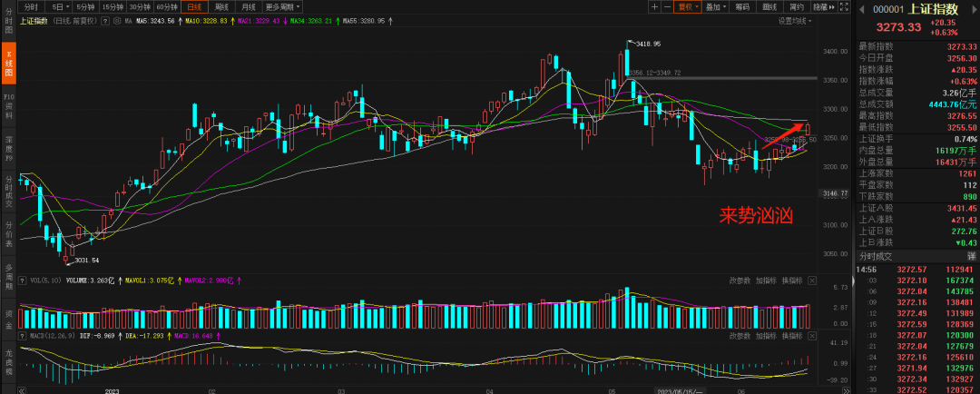Click 加指标 in the MACD panel

(x=766, y=336)
